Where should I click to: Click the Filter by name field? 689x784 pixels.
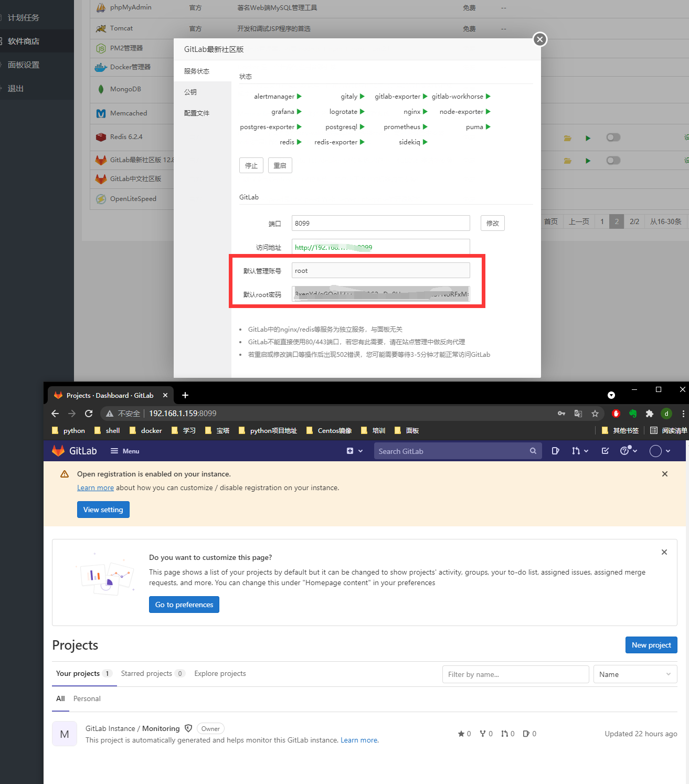[x=515, y=674]
